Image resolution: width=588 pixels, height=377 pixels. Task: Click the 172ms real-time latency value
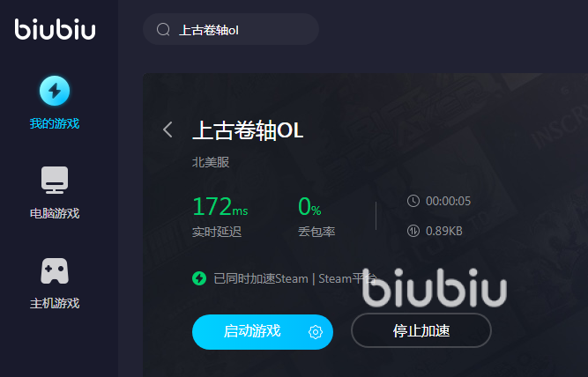tap(220, 206)
